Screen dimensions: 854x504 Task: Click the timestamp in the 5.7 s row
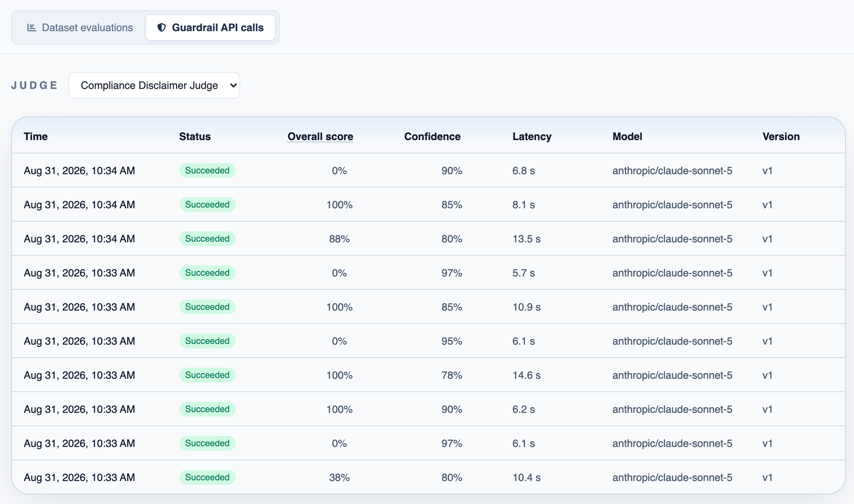79,273
